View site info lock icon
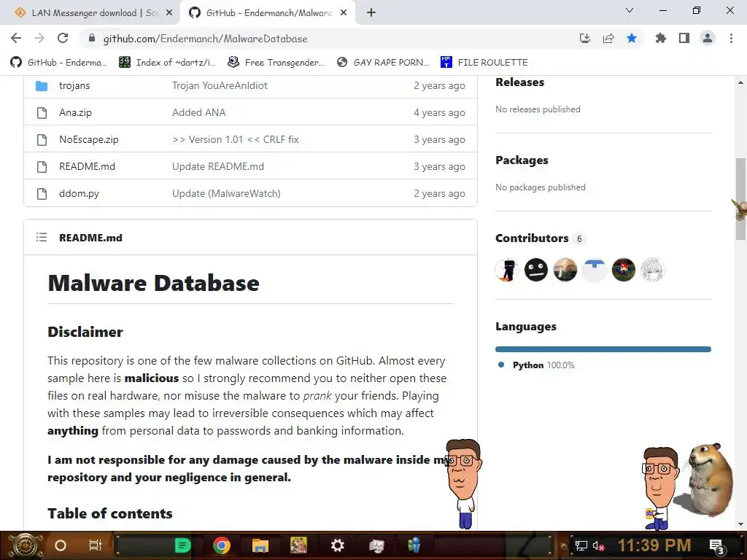This screenshot has height=560, width=747. pos(92,38)
